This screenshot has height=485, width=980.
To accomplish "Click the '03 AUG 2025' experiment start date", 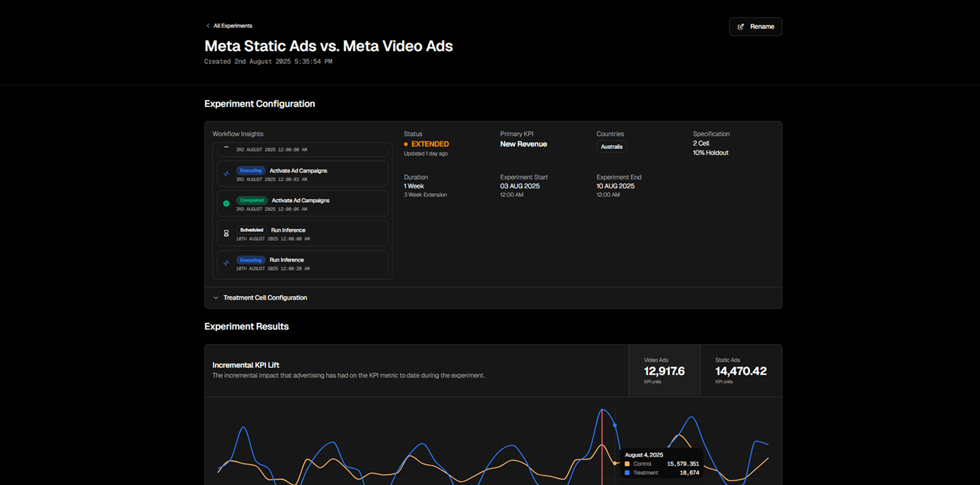I will click(520, 186).
